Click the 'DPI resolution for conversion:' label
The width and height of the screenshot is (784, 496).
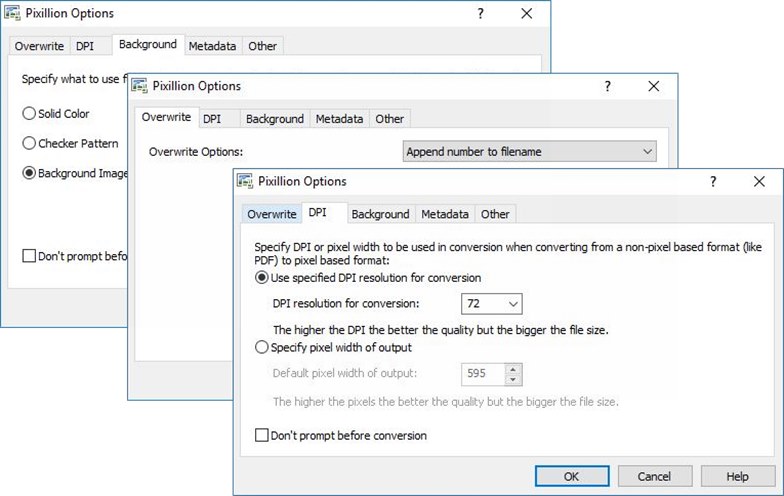pos(346,304)
